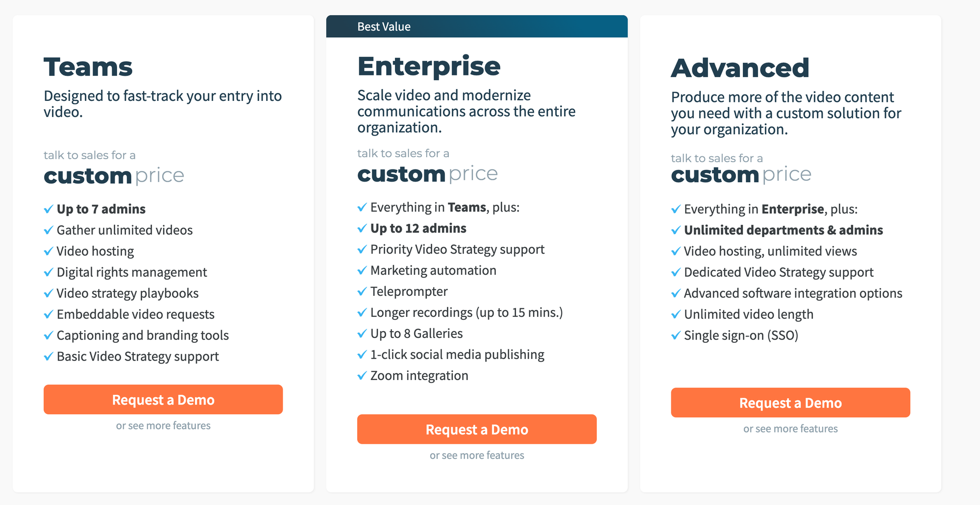Click checkmark next to 'Teleprompter' feature
The width and height of the screenshot is (980, 505).
pyautogui.click(x=362, y=292)
